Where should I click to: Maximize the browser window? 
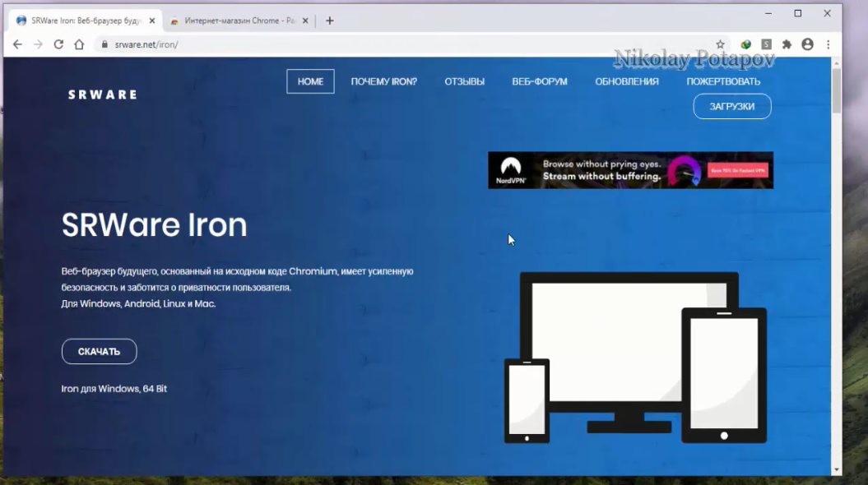click(x=798, y=13)
